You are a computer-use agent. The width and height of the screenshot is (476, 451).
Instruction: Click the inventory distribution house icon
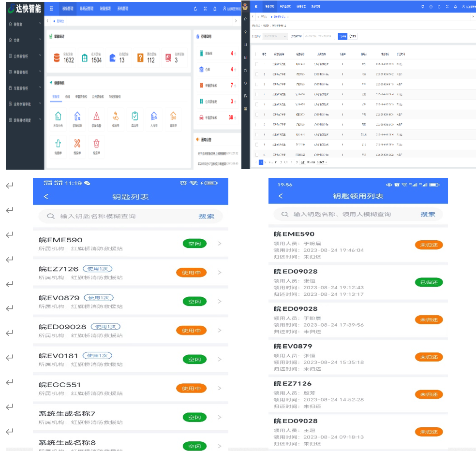coord(58,116)
